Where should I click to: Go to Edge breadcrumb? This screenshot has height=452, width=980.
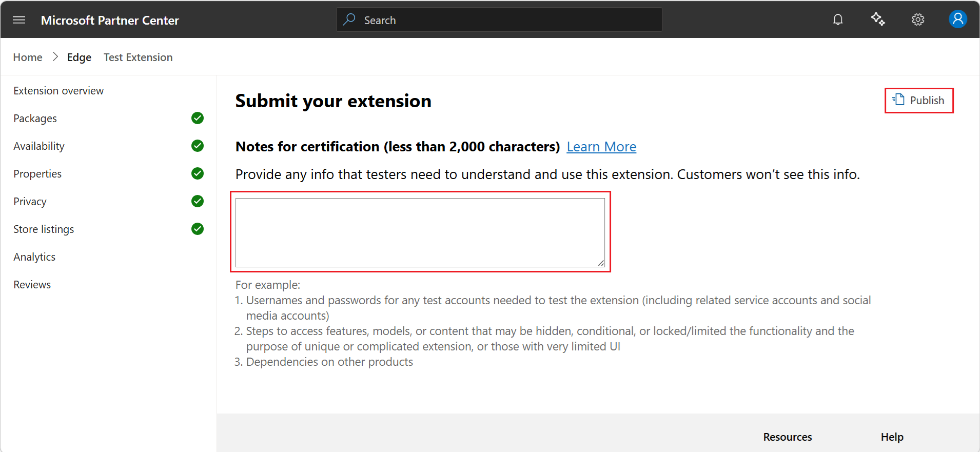(79, 57)
